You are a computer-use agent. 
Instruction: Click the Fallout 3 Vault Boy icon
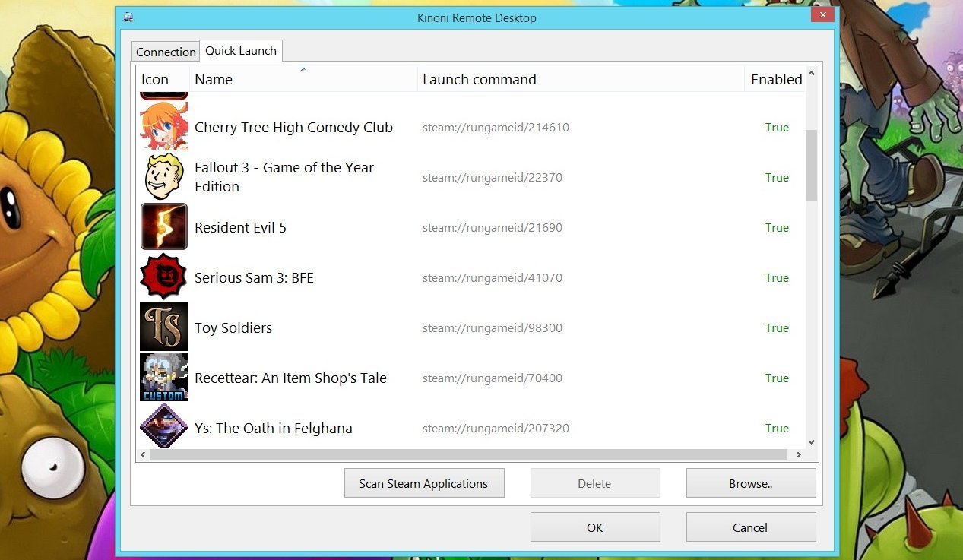click(x=164, y=177)
